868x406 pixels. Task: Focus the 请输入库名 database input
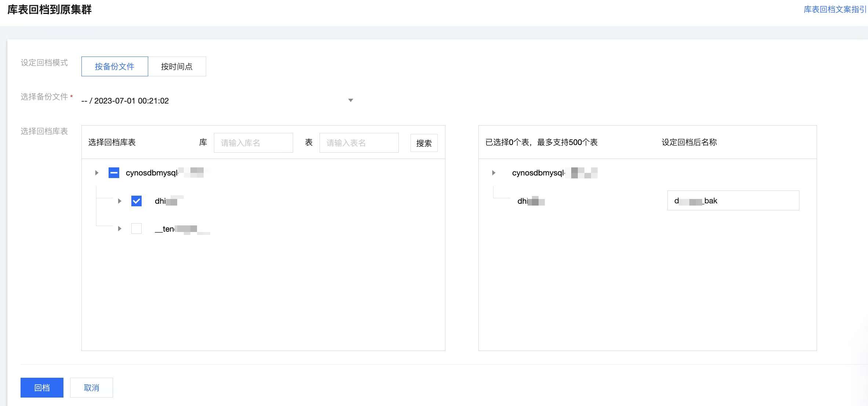253,143
